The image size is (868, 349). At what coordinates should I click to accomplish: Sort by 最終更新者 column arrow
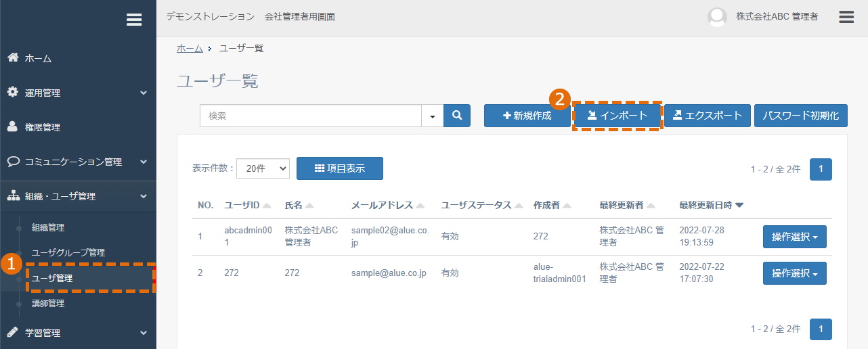(651, 206)
